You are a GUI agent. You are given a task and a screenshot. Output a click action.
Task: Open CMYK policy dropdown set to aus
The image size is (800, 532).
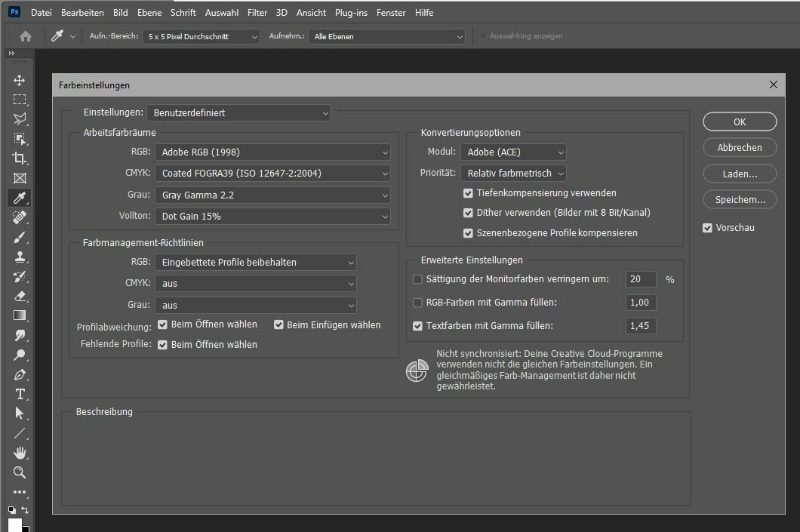point(256,284)
